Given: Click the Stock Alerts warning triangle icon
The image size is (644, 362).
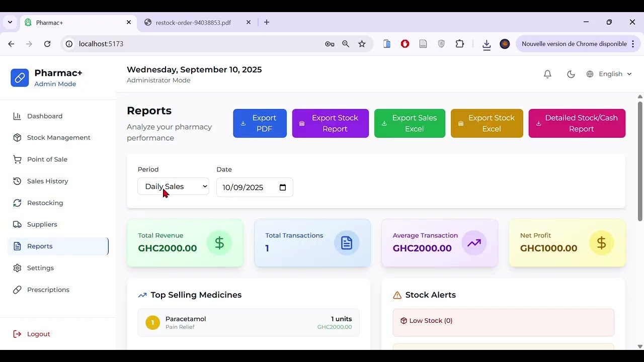Looking at the screenshot, I should click(x=397, y=295).
